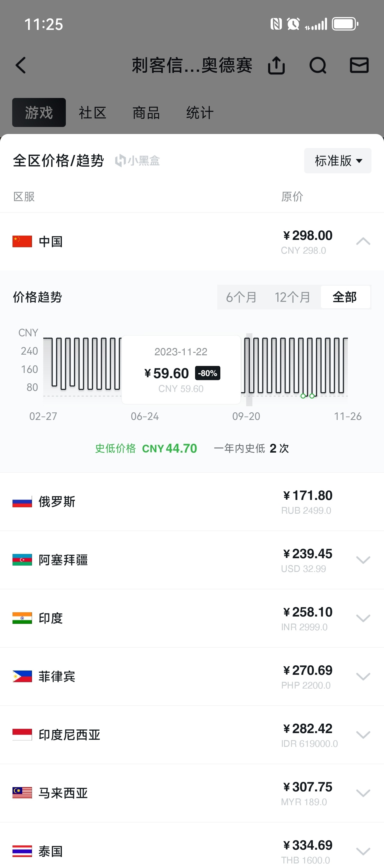The height and width of the screenshot is (868, 384).
Task: Open search with the magnifier icon
Action: (x=318, y=65)
